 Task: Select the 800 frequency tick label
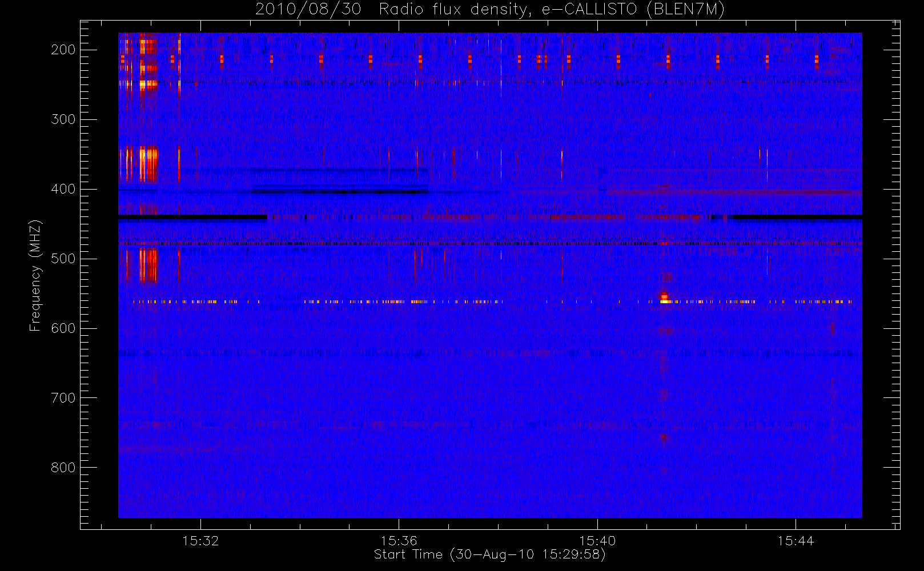click(63, 468)
